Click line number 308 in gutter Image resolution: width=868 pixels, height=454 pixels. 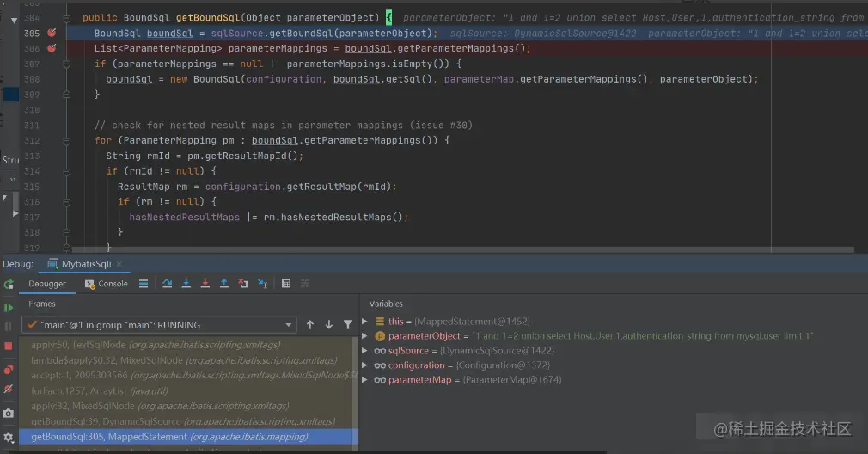32,79
